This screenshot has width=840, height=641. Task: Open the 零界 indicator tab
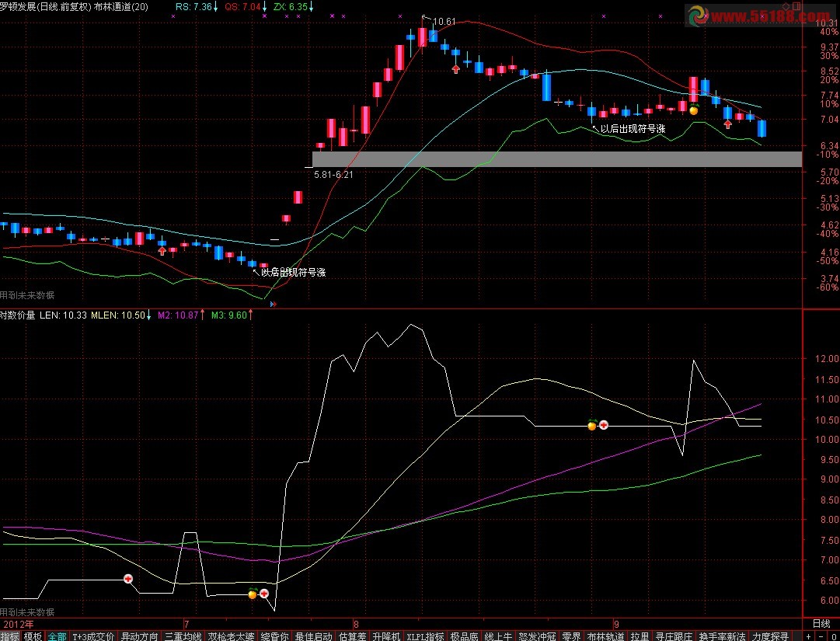[572, 636]
